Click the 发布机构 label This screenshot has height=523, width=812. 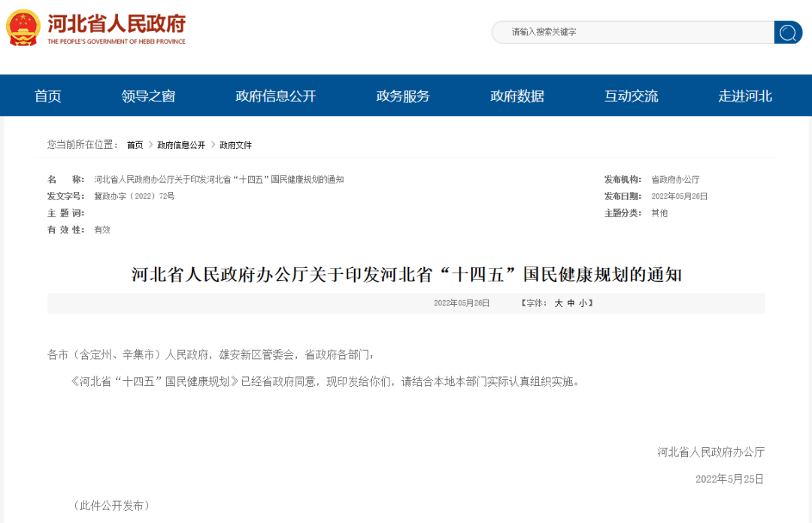coord(623,180)
